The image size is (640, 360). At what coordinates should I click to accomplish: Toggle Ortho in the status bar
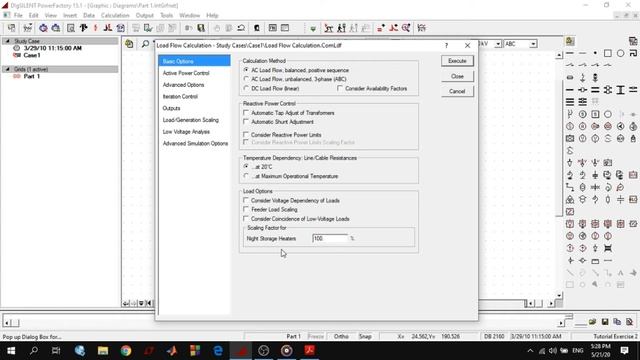pyautogui.click(x=341, y=336)
